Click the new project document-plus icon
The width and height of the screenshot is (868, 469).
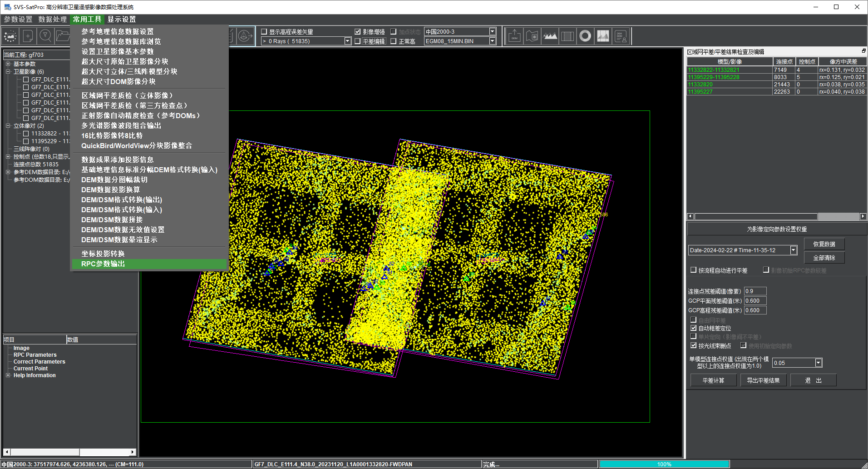pyautogui.click(x=28, y=36)
